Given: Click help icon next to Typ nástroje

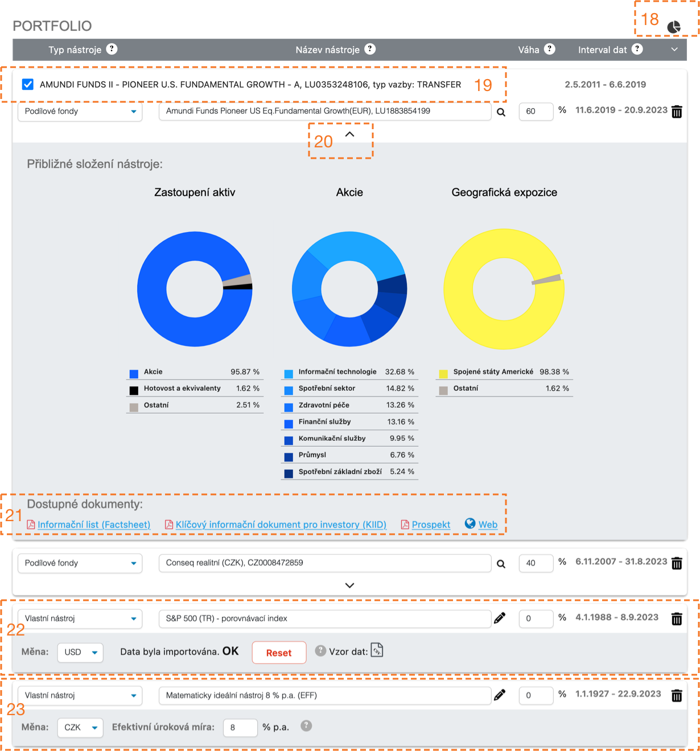Looking at the screenshot, I should 112,49.
